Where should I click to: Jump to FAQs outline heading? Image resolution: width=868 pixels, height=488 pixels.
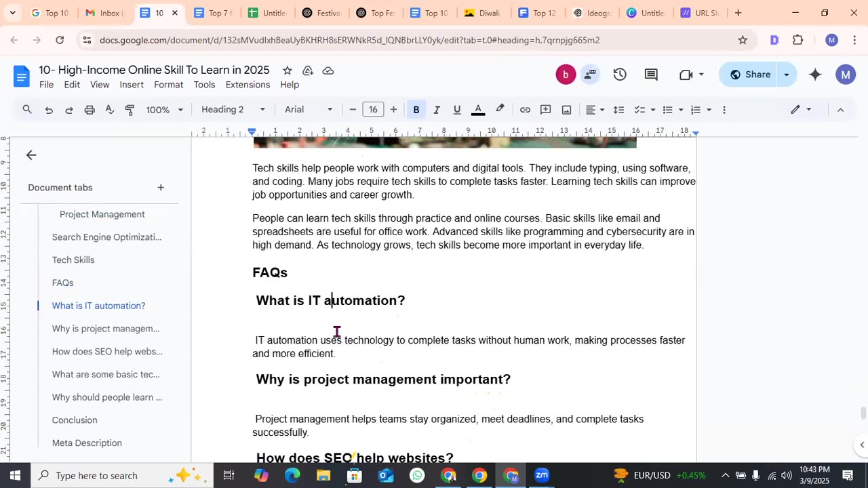click(x=62, y=283)
